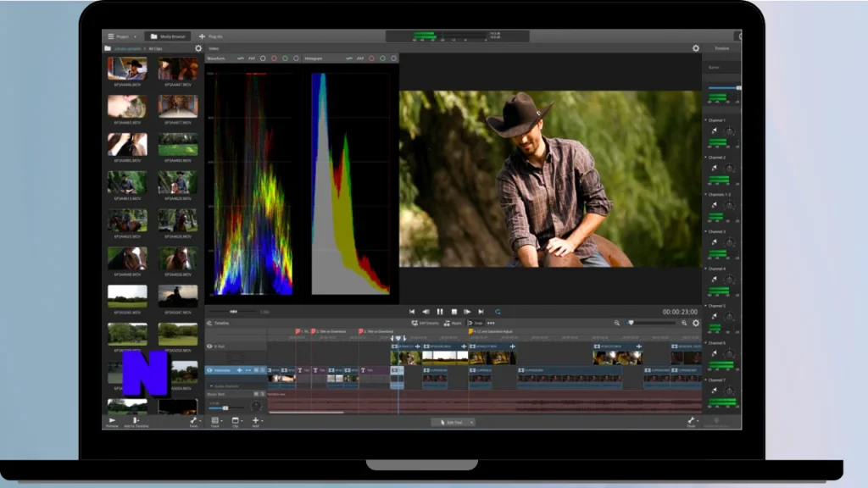The image size is (868, 488).
Task: Stop playback in the viewer
Action: click(x=454, y=312)
